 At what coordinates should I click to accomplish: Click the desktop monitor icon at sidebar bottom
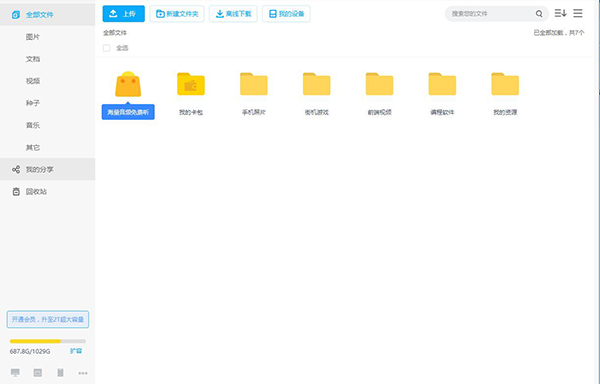point(15,373)
